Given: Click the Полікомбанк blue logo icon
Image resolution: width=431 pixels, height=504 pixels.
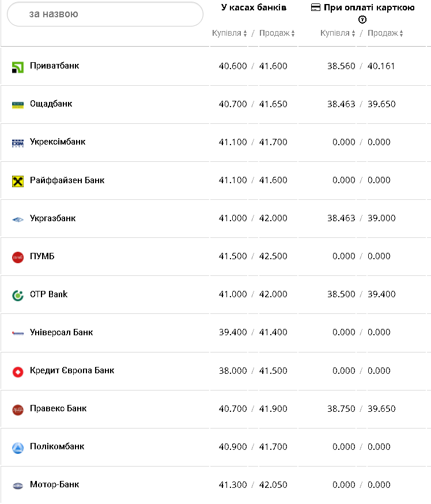Looking at the screenshot, I should (x=18, y=448).
